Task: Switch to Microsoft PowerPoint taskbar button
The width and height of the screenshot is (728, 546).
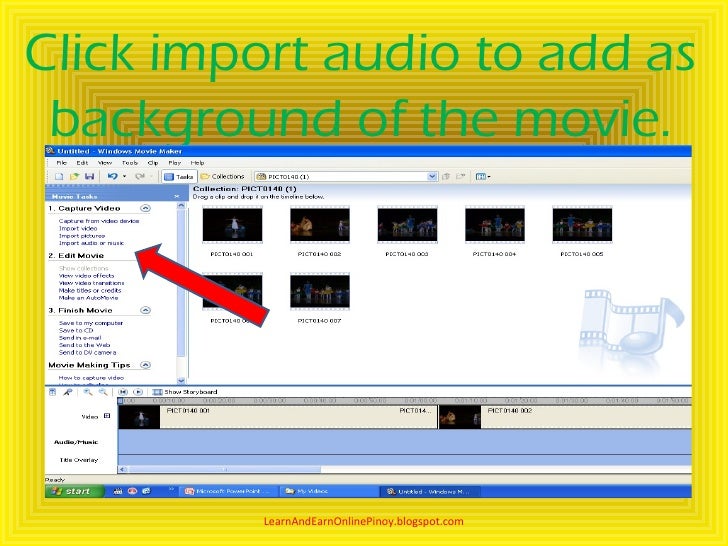Action: click(x=229, y=491)
